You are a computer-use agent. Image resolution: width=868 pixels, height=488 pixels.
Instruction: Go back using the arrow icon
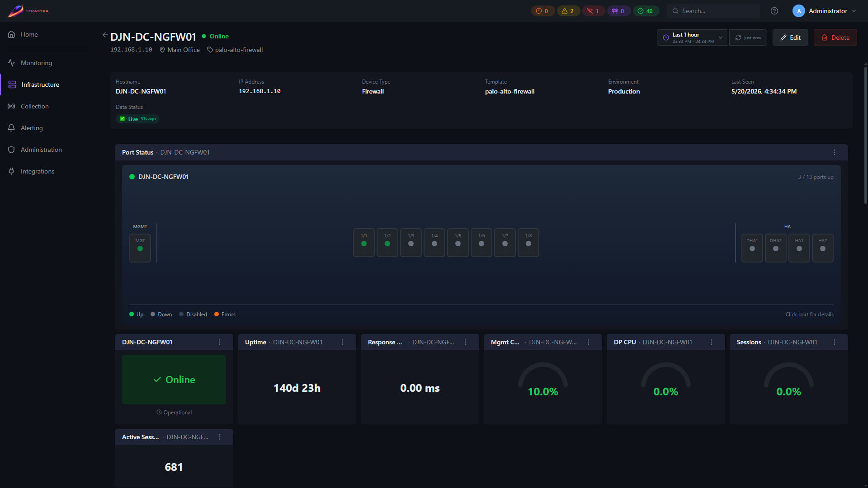click(105, 35)
